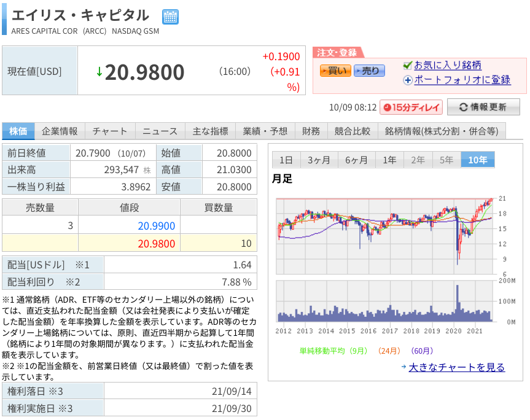Click the current price 20.9800 beside 現在値[USD]
The image size is (530, 420).
point(145,72)
